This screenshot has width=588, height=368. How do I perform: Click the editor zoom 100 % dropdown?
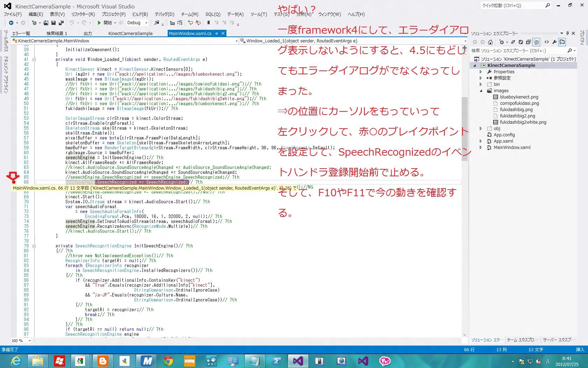click(x=29, y=341)
